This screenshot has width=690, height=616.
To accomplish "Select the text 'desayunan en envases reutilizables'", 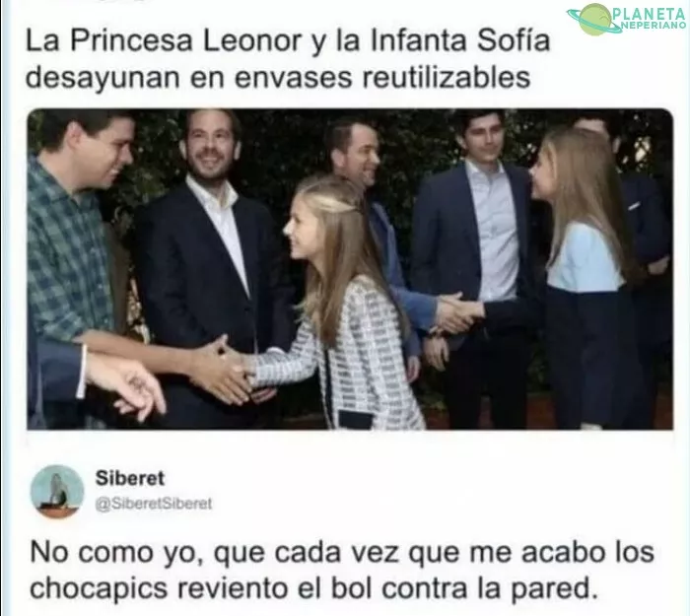I will pyautogui.click(x=278, y=78).
